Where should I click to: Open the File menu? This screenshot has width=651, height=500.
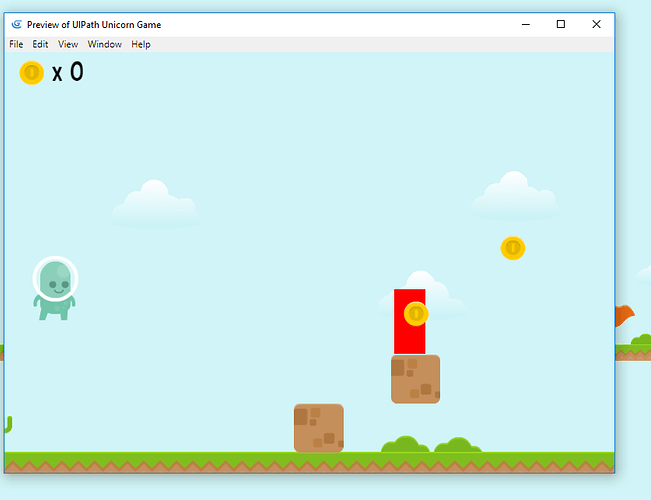[x=16, y=44]
